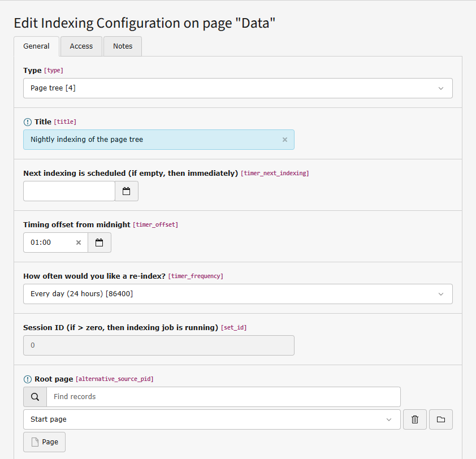Click the Session ID value field
476x459 pixels.
coord(158,345)
